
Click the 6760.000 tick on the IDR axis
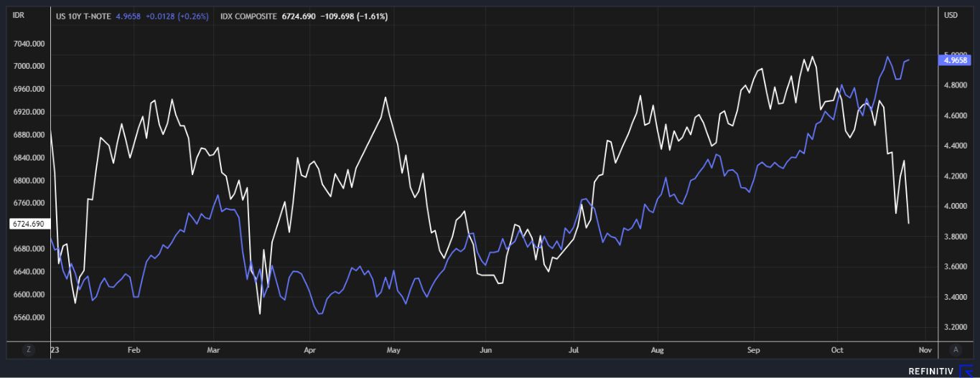point(29,203)
